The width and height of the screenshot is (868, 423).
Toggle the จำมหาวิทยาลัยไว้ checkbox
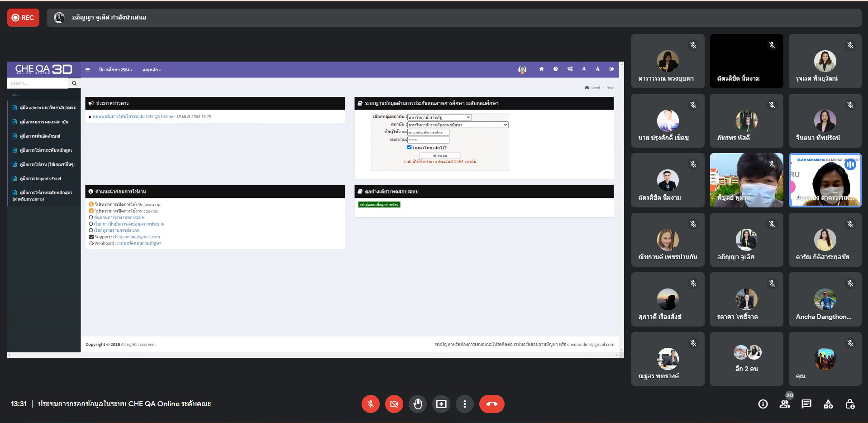coord(409,147)
